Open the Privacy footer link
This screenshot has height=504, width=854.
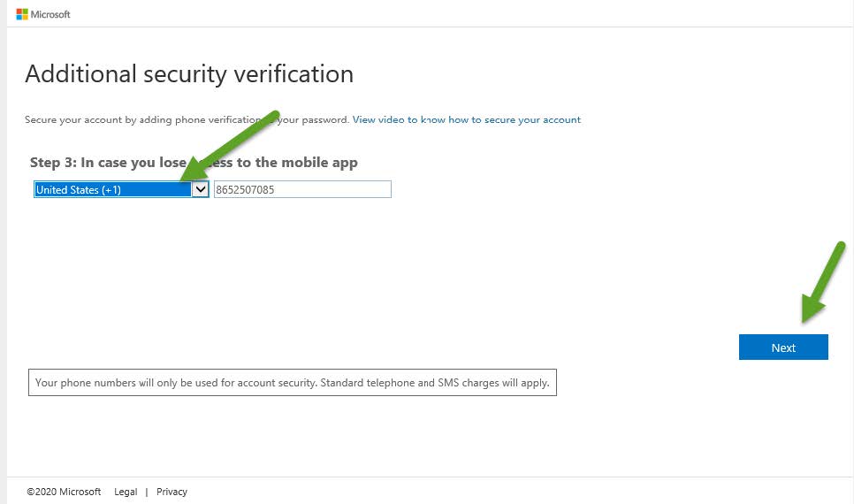pyautogui.click(x=172, y=492)
